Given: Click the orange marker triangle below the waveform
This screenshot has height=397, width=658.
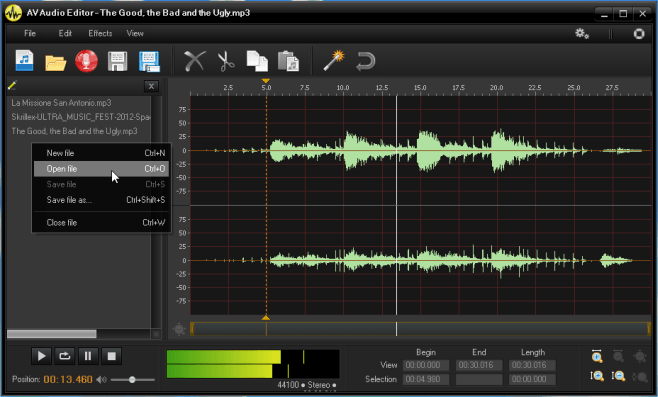Looking at the screenshot, I should point(266,318).
